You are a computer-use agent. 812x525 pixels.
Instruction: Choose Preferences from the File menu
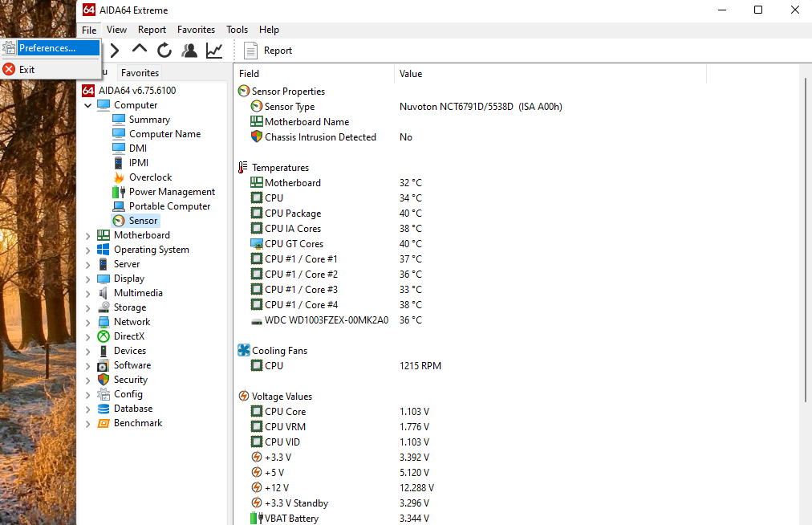click(x=51, y=47)
